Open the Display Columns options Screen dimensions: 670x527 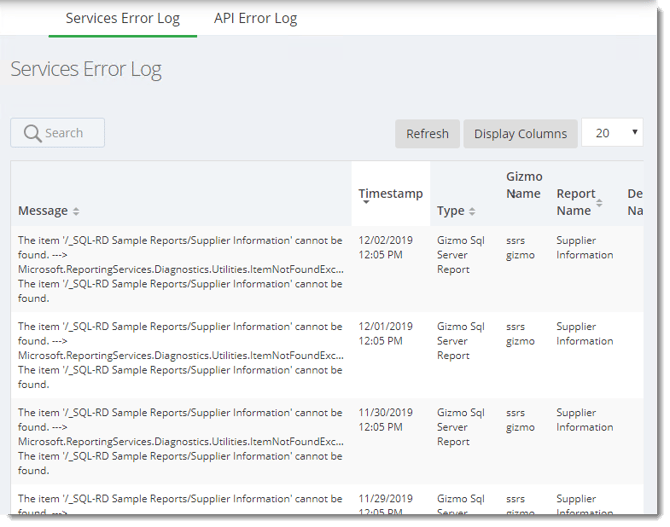pyautogui.click(x=520, y=134)
